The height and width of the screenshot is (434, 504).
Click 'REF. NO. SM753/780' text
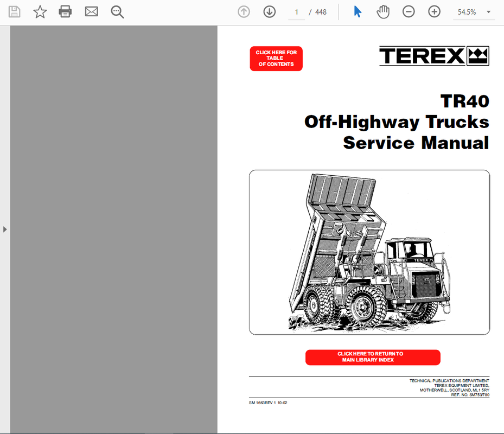(x=470, y=395)
